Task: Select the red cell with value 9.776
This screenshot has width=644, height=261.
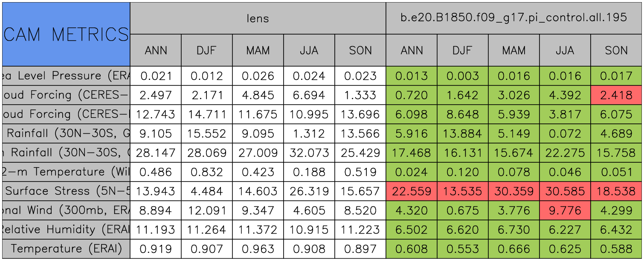Action: (565, 211)
